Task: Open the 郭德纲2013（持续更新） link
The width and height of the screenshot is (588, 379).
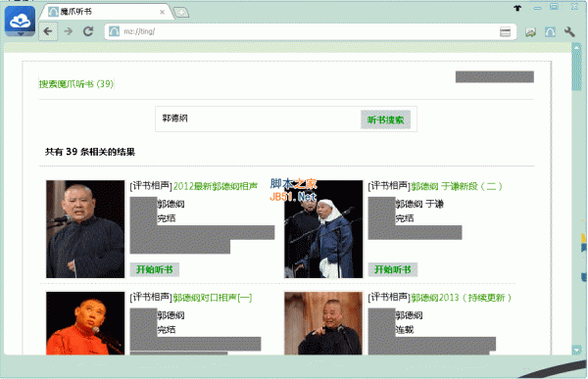Action: (462, 298)
